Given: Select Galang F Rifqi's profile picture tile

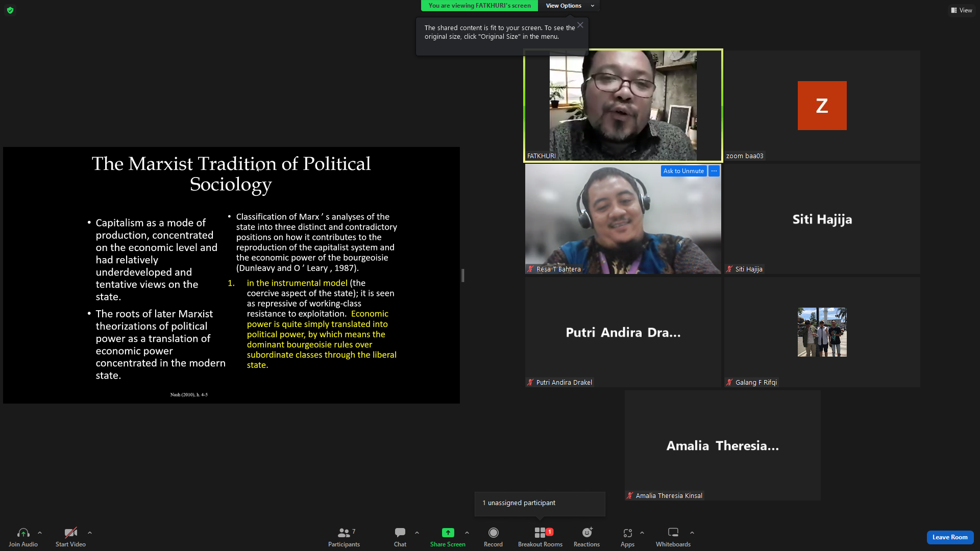Looking at the screenshot, I should [822, 332].
